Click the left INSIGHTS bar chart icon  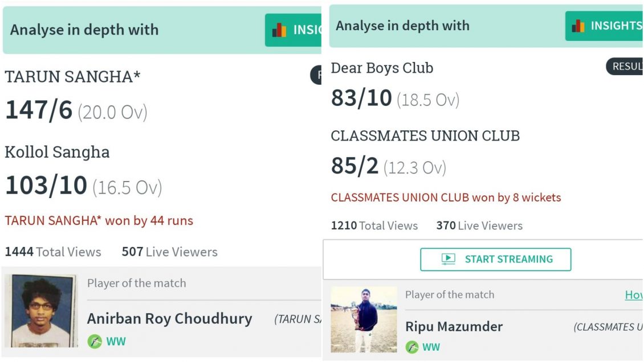[279, 30]
